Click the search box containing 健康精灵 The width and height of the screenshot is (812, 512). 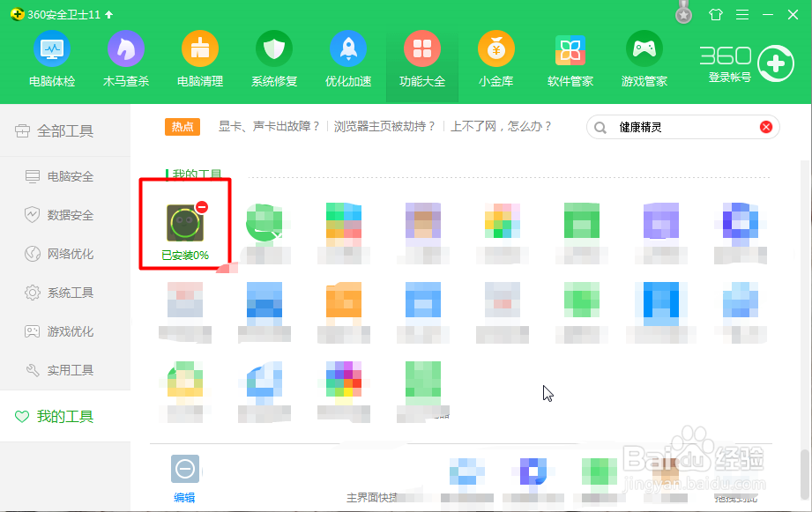pyautogui.click(x=682, y=127)
